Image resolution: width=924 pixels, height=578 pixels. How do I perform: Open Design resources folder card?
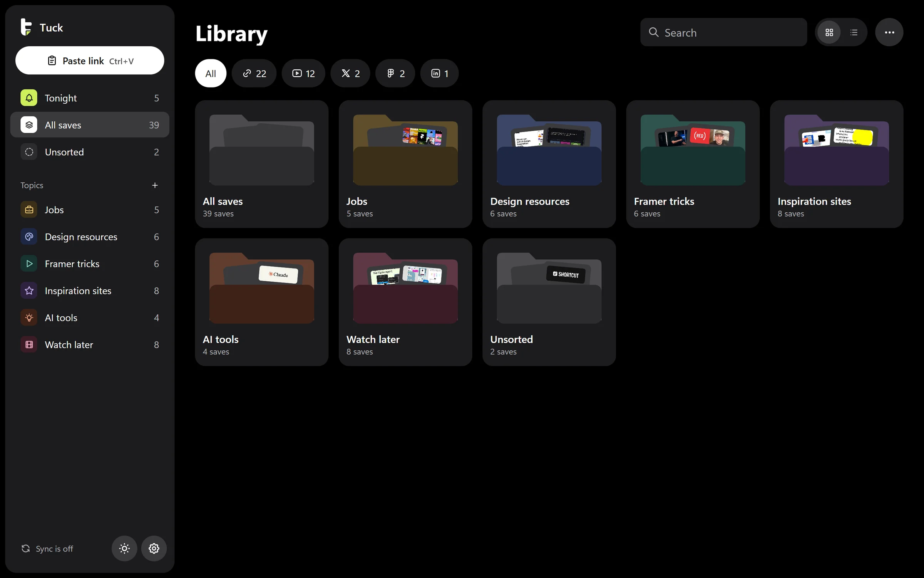(549, 164)
